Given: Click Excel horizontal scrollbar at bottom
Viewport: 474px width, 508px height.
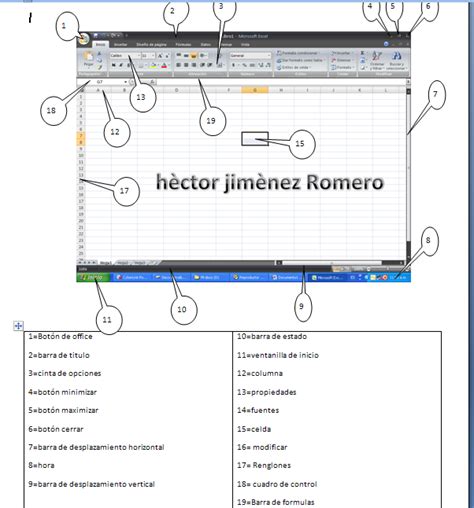Looking at the screenshot, I should (x=341, y=263).
